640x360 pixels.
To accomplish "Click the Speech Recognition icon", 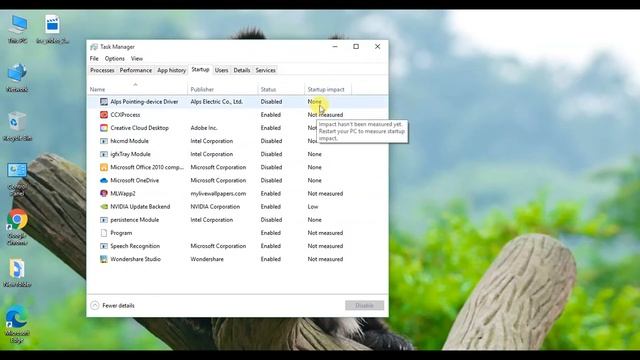I will point(104,246).
